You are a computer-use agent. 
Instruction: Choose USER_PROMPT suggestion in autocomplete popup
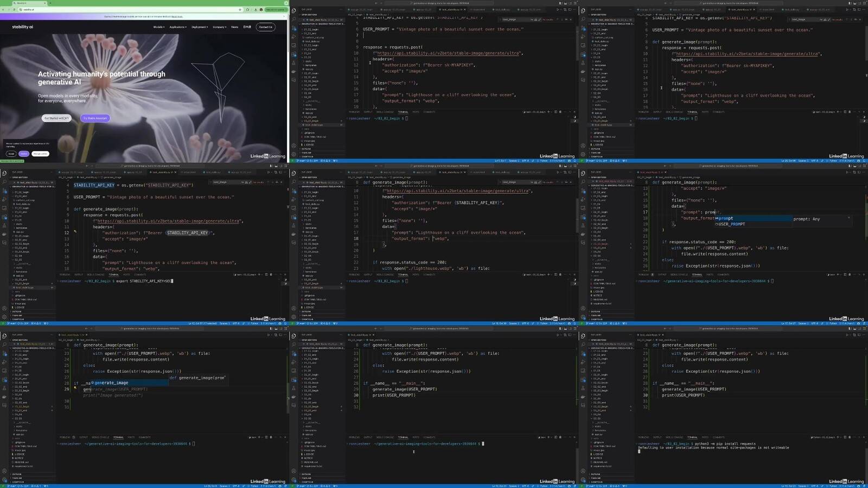[754, 224]
